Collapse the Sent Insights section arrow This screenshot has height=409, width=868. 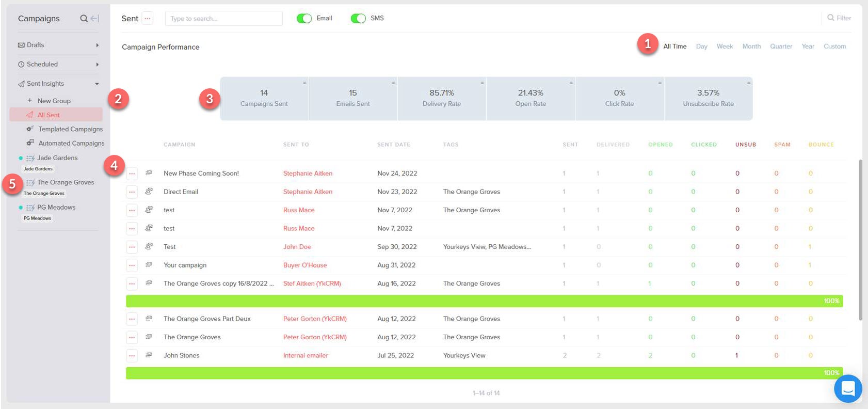tap(97, 84)
